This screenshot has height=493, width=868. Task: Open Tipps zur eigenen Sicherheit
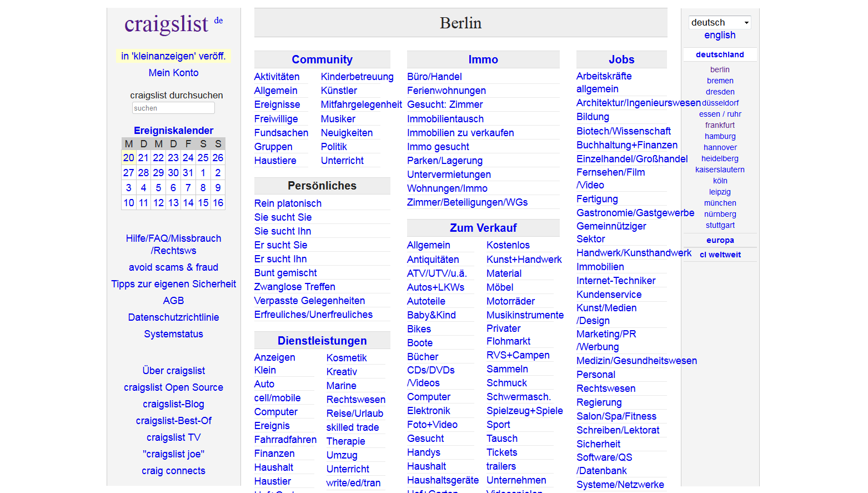coord(173,284)
